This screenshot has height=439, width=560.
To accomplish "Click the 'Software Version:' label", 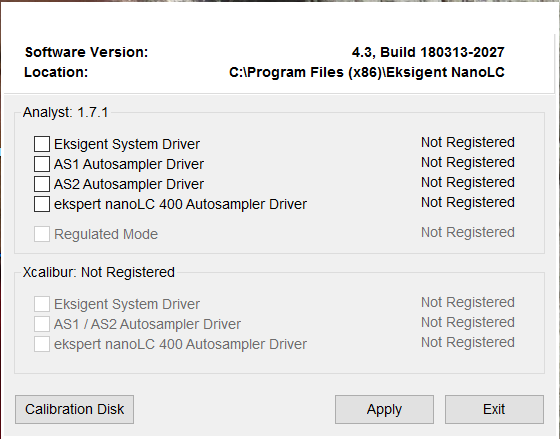I will 86,53.
